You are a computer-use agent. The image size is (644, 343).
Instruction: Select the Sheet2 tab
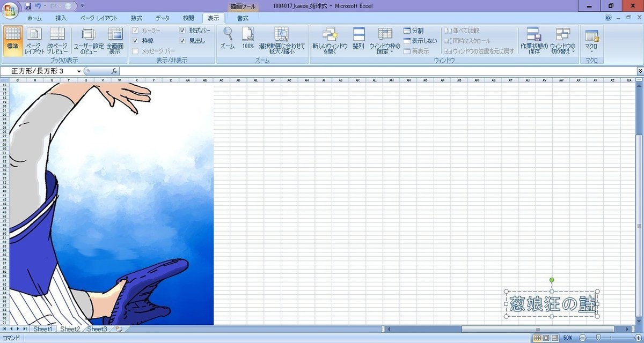[x=70, y=329]
